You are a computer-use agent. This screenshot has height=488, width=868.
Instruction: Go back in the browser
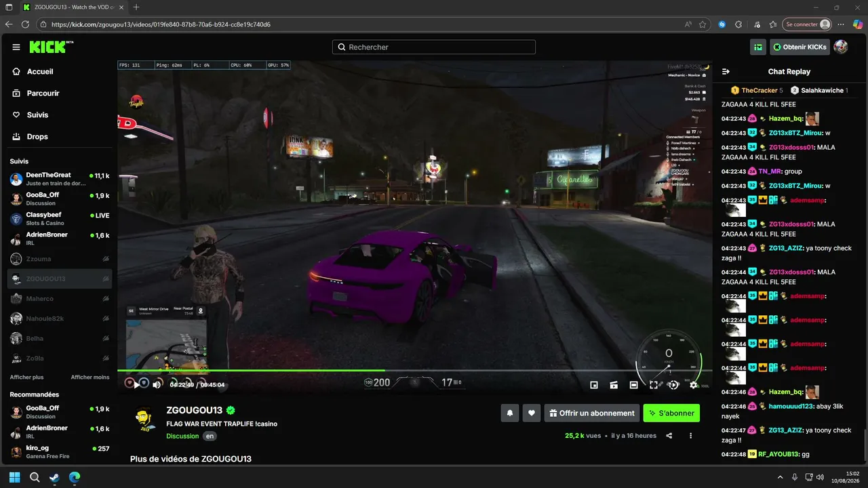[x=9, y=24]
